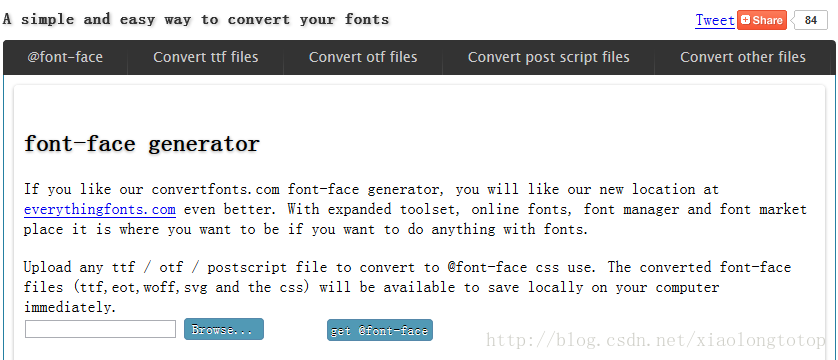Click the word Share on orange button

click(x=768, y=20)
